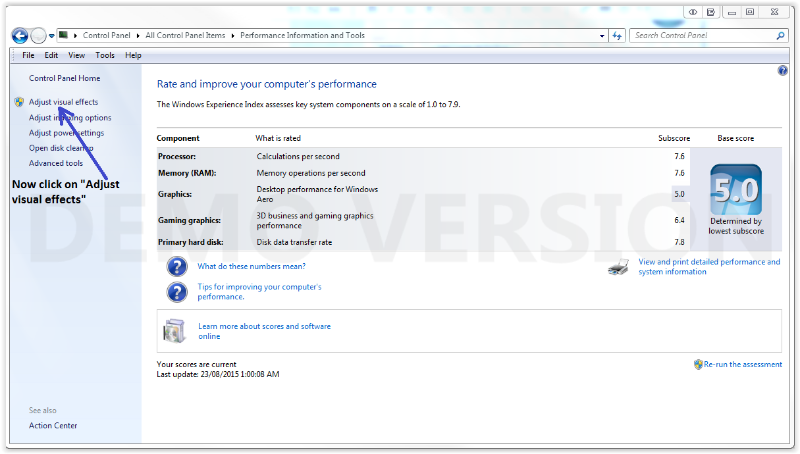Go to Control Panel Home
This screenshot has height=454, width=800.
[64, 78]
